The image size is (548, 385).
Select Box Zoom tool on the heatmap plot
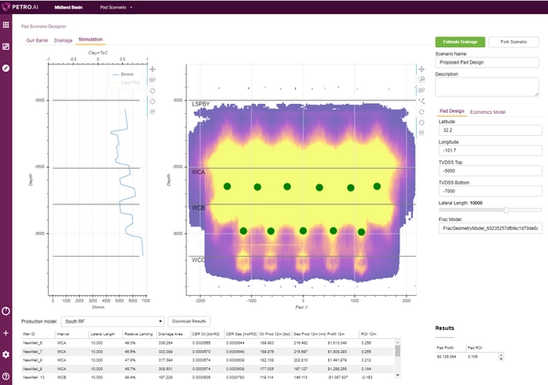tap(421, 90)
